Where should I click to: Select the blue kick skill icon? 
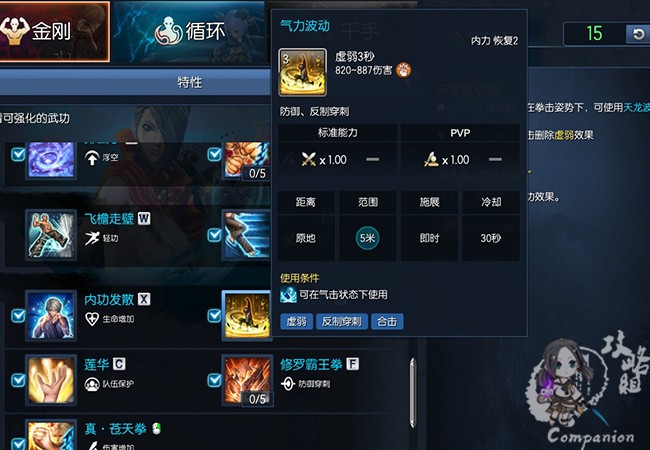coord(247,235)
